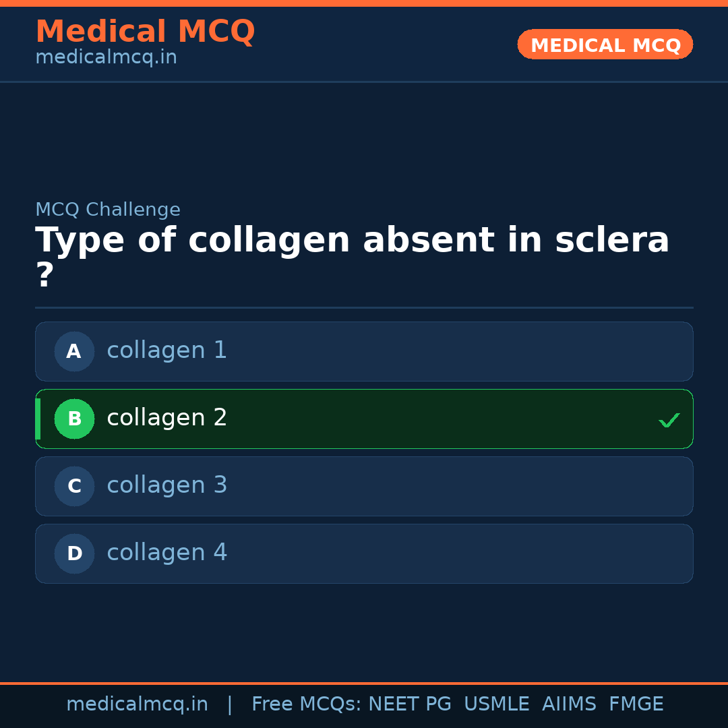This screenshot has height=728, width=728.
Task: Select answer option collagen 3
Action: coord(364,486)
